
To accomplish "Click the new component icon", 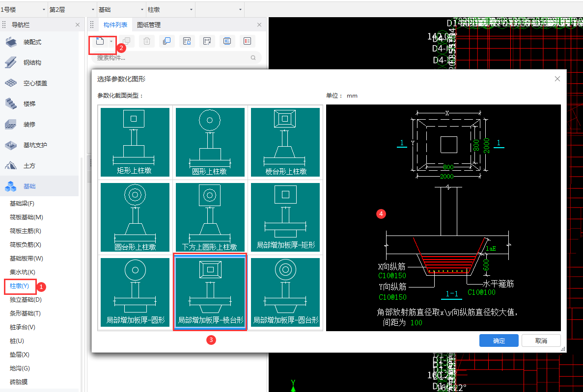I will tap(100, 42).
